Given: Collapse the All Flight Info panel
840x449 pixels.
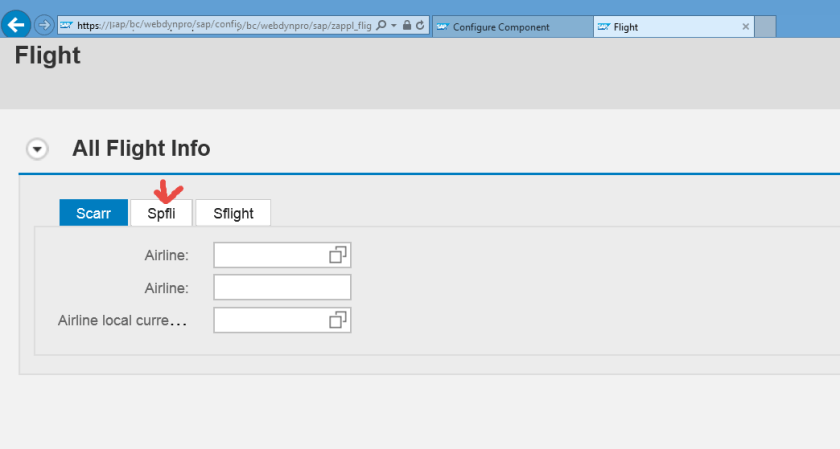Looking at the screenshot, I should coord(38,149).
